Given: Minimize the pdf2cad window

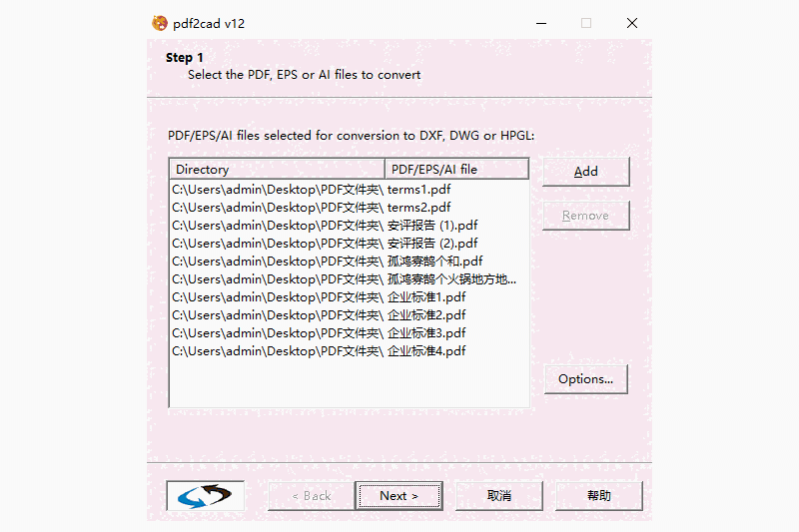Looking at the screenshot, I should tap(541, 23).
